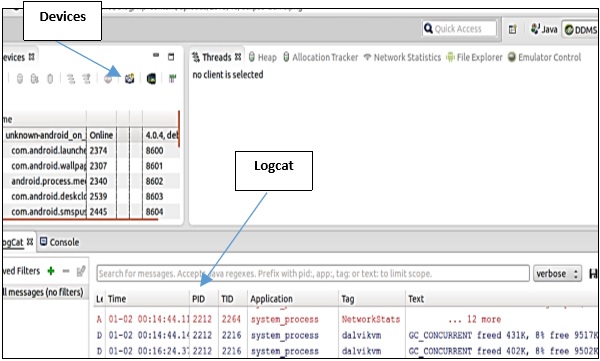Focus the Quick Access search field
The height and width of the screenshot is (361, 600).
pos(459,29)
